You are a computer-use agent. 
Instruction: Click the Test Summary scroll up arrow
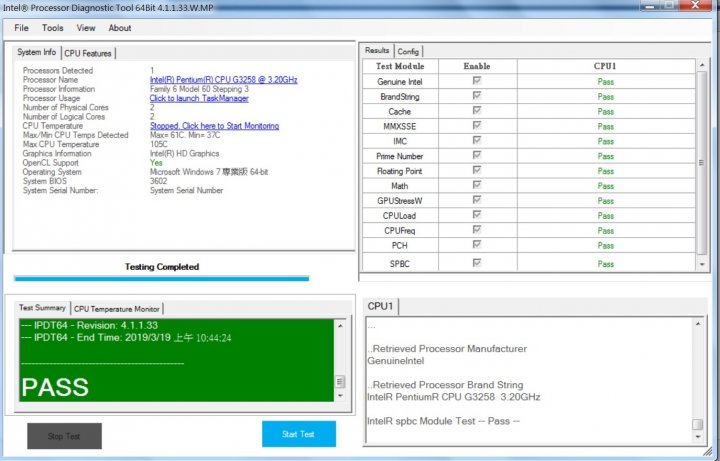click(340, 326)
